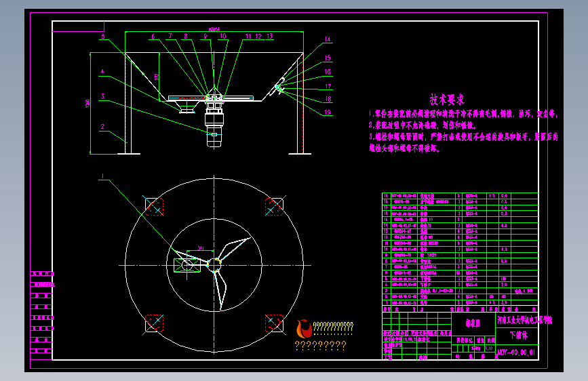Screen dimensions: 588x381
Task: Click part balloon number 15
Action: tap(328, 58)
